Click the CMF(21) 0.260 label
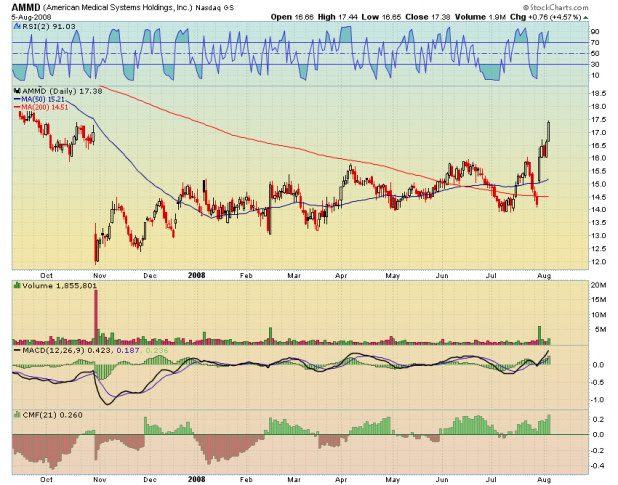This screenshot has height=485, width=618. coord(52,415)
